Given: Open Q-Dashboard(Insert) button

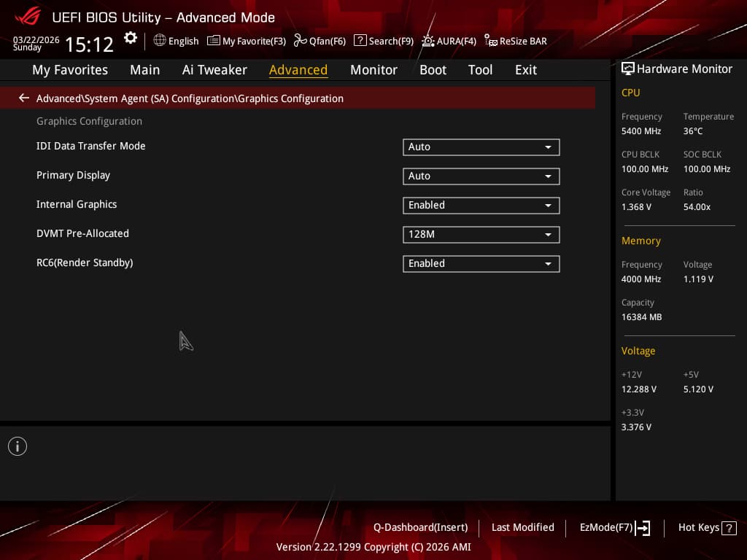Looking at the screenshot, I should [420, 528].
